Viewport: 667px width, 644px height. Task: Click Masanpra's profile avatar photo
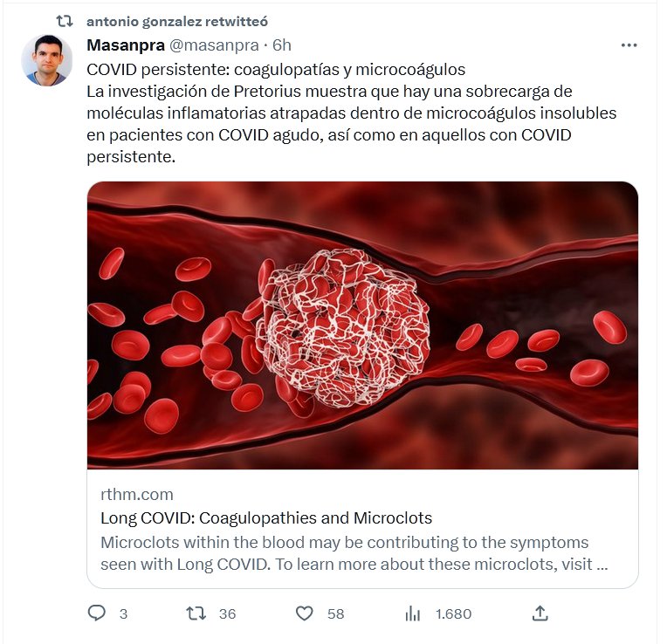click(47, 60)
